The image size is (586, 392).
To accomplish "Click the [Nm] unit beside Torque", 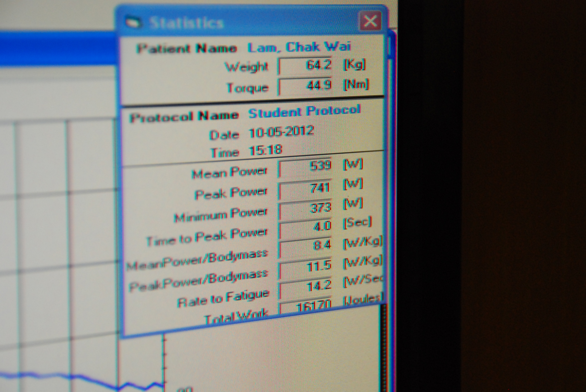I will [356, 85].
